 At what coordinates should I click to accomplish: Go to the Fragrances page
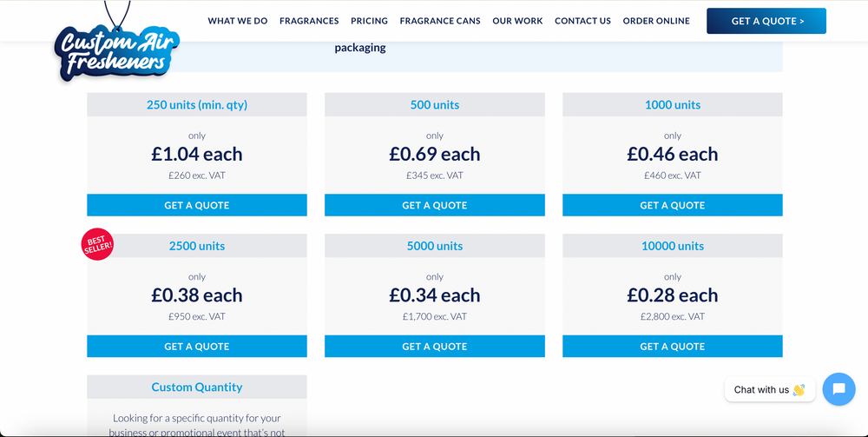point(309,21)
